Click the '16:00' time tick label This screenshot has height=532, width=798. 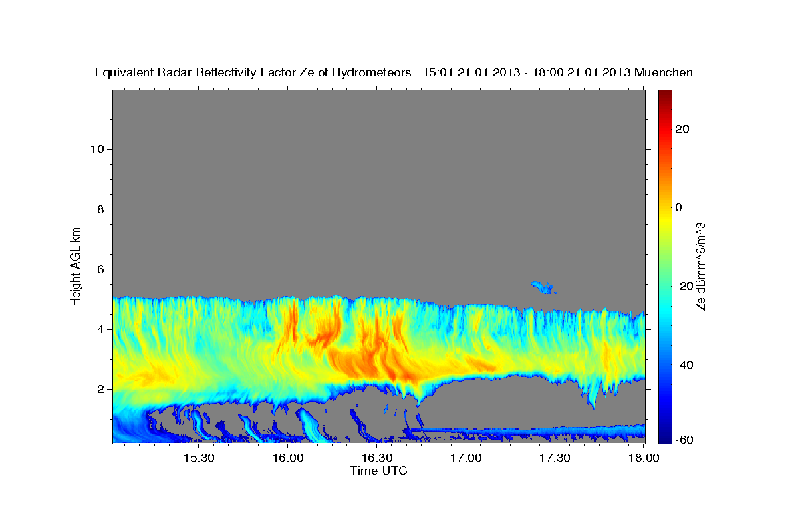click(287, 458)
